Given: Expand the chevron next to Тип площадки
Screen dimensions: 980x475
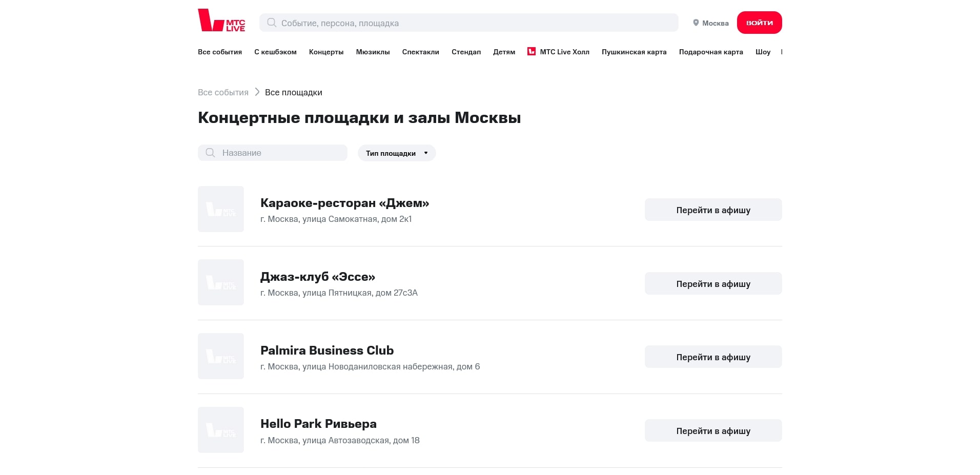Looking at the screenshot, I should point(426,153).
